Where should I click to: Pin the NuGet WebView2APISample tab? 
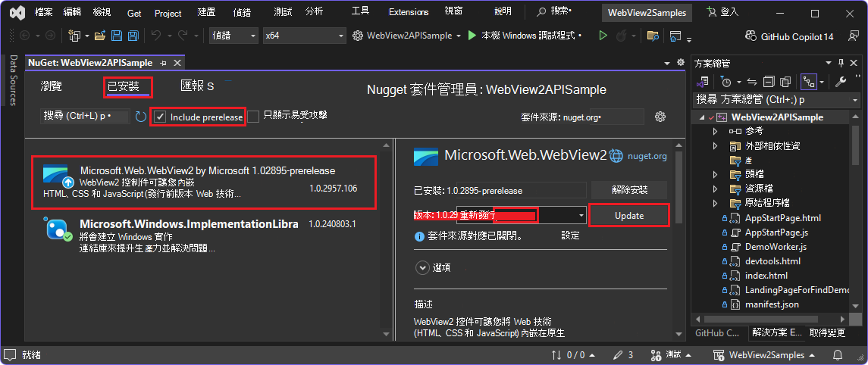coord(163,63)
